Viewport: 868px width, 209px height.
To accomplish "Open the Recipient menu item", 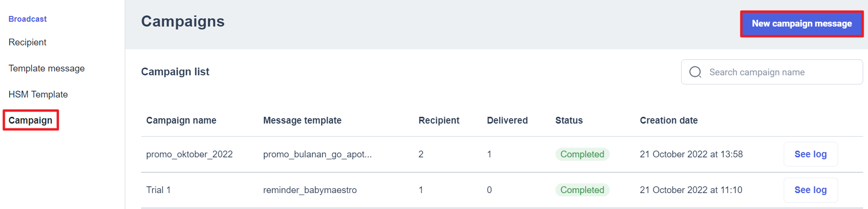I will 27,42.
